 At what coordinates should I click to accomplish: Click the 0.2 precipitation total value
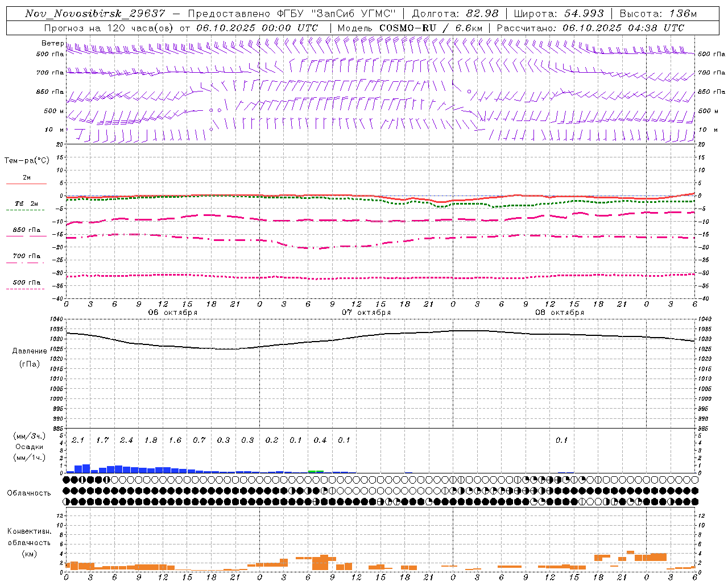[272, 440]
